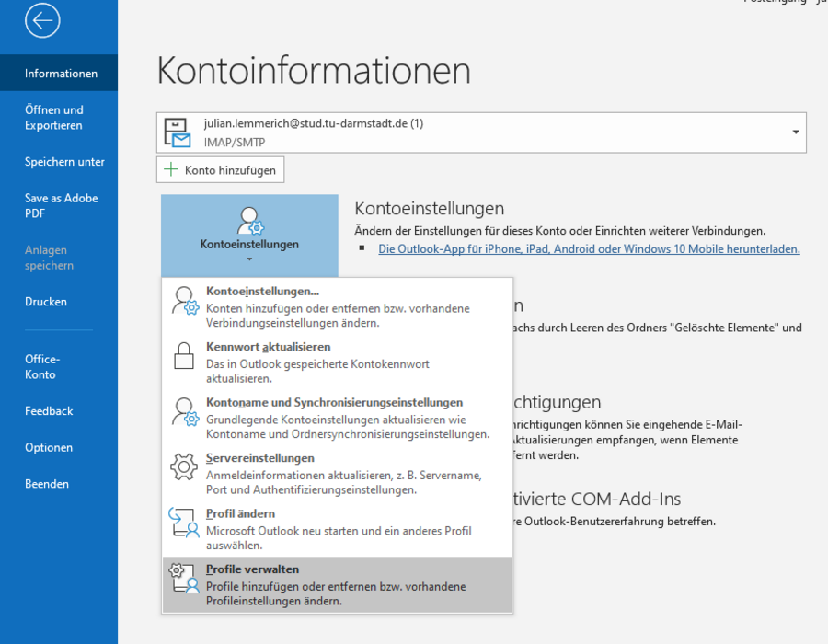Choose Kontoeinstellungen... from the dropdown menu
828x644 pixels.
[x=337, y=306]
